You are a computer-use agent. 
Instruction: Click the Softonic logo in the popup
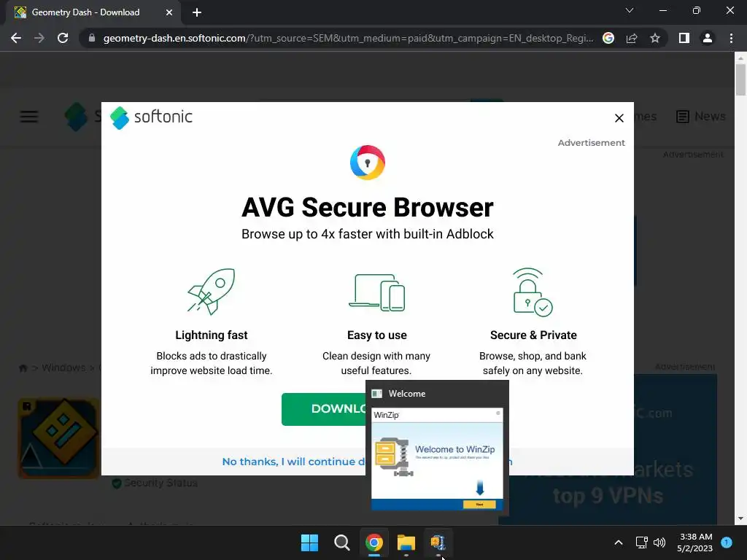tap(152, 117)
